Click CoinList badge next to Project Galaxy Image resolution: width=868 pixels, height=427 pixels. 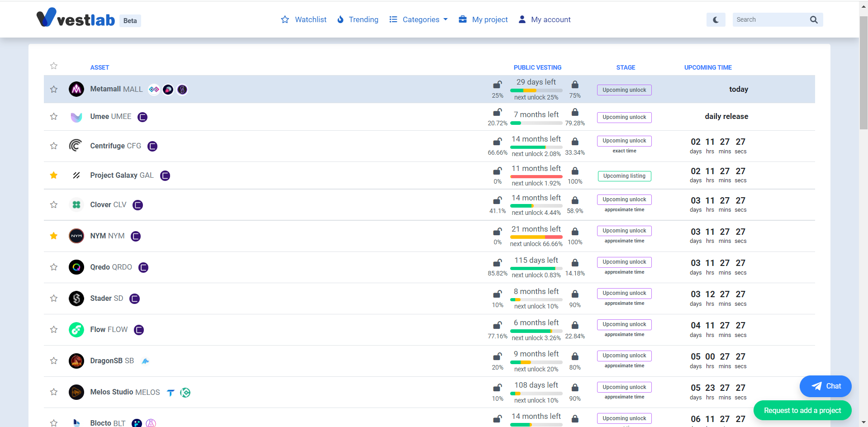click(165, 176)
